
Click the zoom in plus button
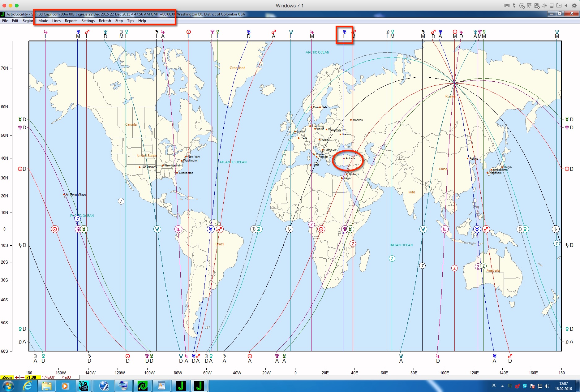click(17, 377)
